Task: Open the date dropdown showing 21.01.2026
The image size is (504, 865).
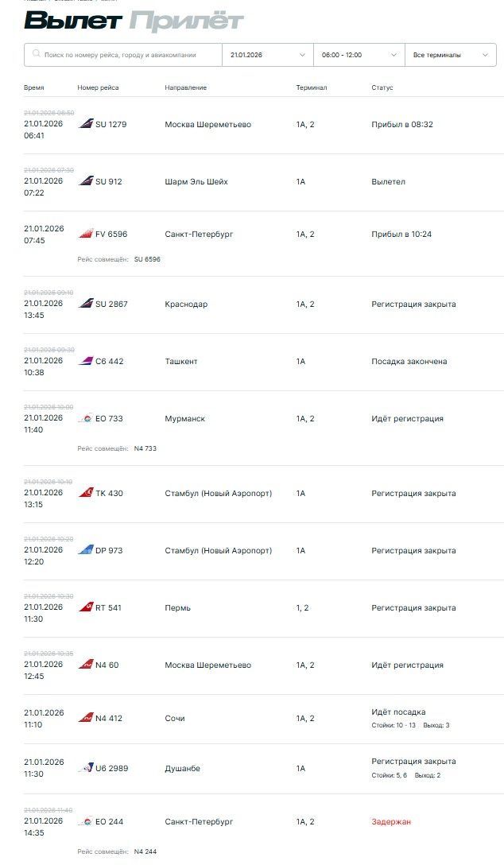Action: click(267, 55)
